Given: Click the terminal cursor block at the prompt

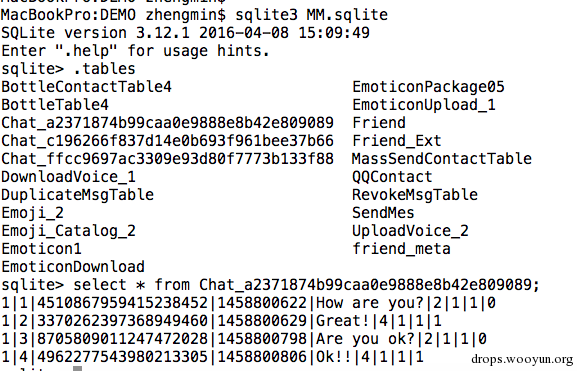Looking at the screenshot, I should [77, 368].
